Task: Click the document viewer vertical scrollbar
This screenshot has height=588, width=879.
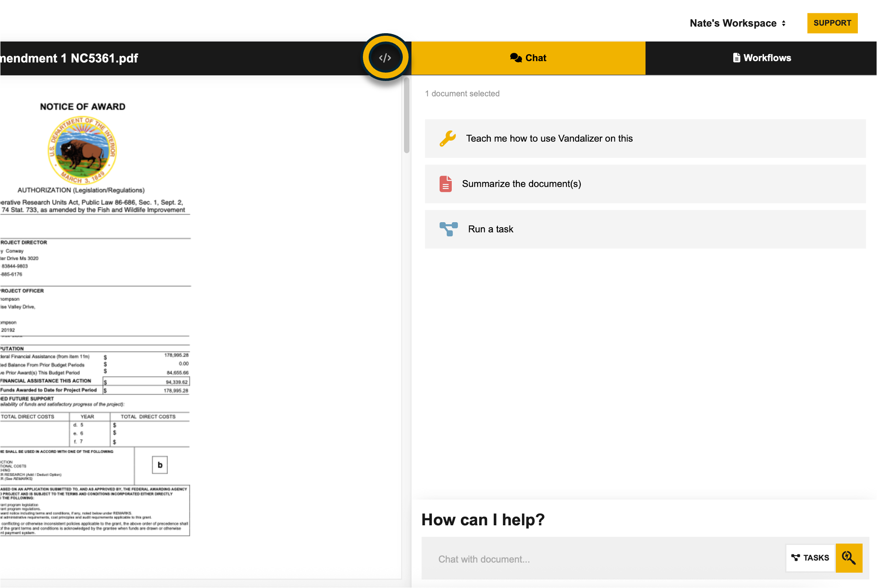Action: coord(406,115)
